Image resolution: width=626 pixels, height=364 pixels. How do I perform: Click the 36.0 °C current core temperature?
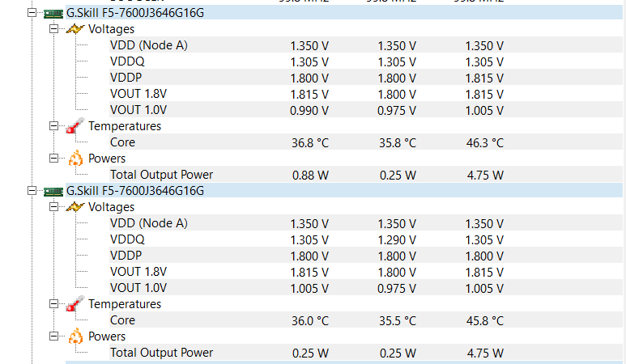coord(310,320)
